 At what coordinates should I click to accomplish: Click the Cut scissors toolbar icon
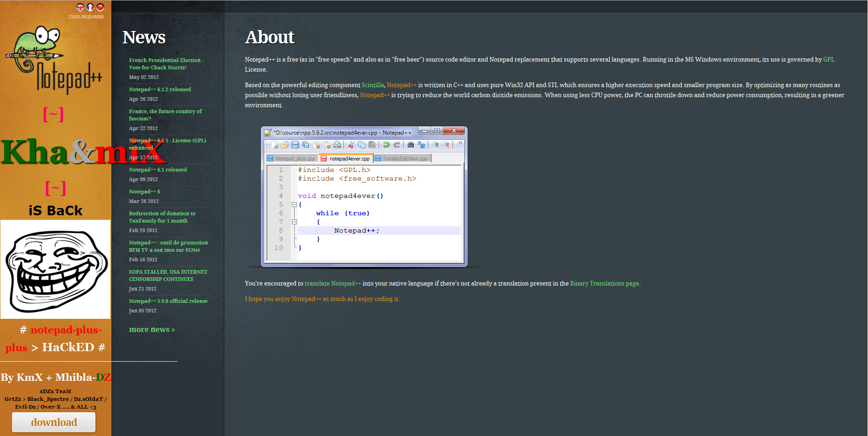coord(351,145)
